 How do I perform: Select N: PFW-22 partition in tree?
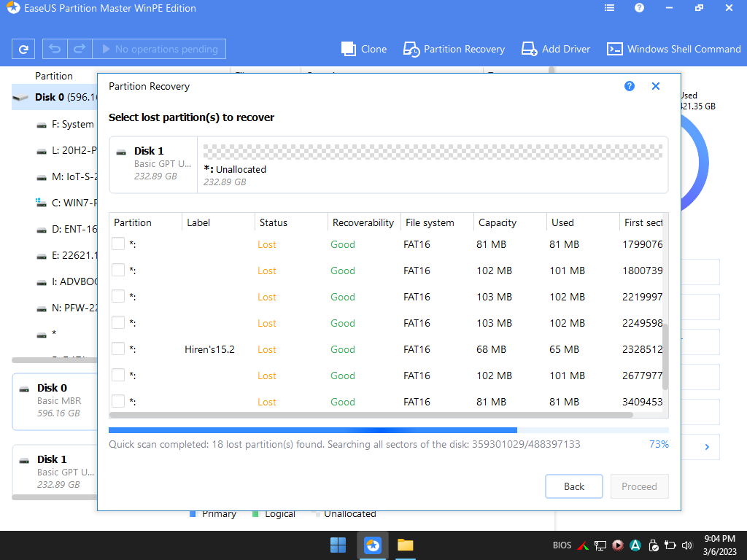click(x=66, y=308)
